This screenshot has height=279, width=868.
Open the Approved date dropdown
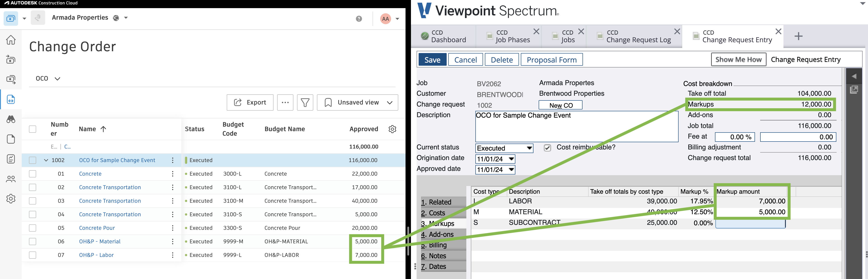tap(495, 170)
